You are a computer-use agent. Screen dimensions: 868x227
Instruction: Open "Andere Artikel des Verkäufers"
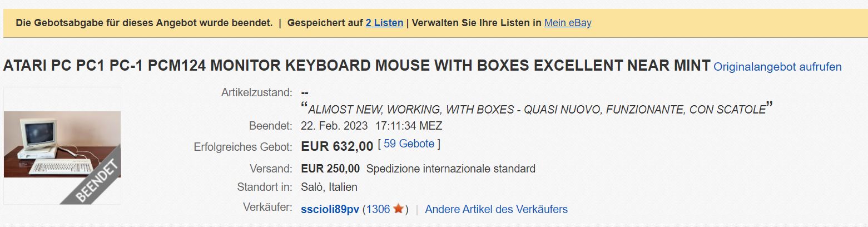(496, 209)
